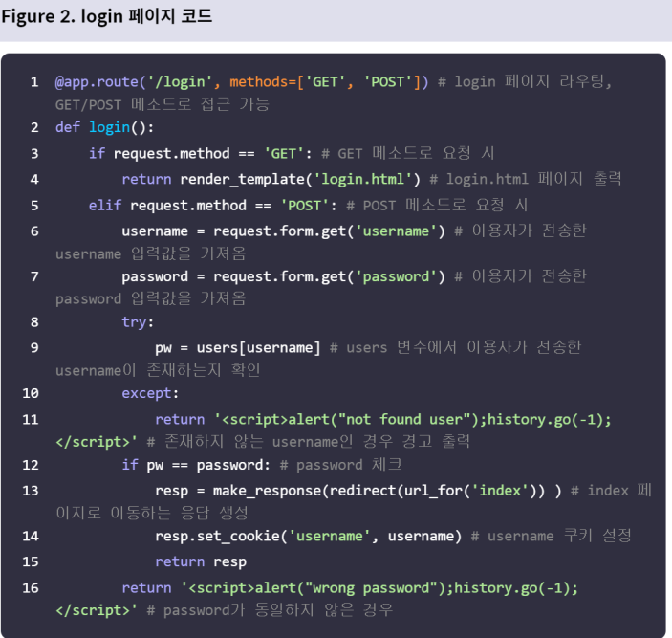Click "render_template('login.html')" on line 4
The image size is (672, 638).
[x=300, y=179]
